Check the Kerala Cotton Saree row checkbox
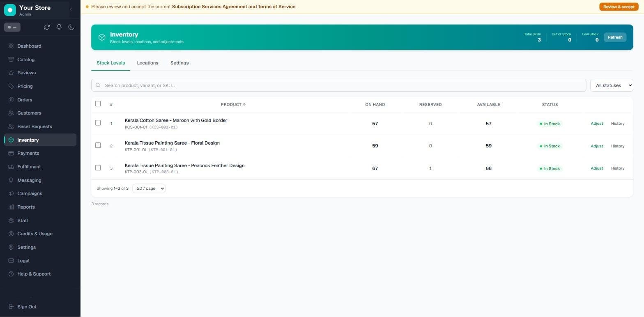Image resolution: width=644 pixels, height=317 pixels. coord(98,123)
